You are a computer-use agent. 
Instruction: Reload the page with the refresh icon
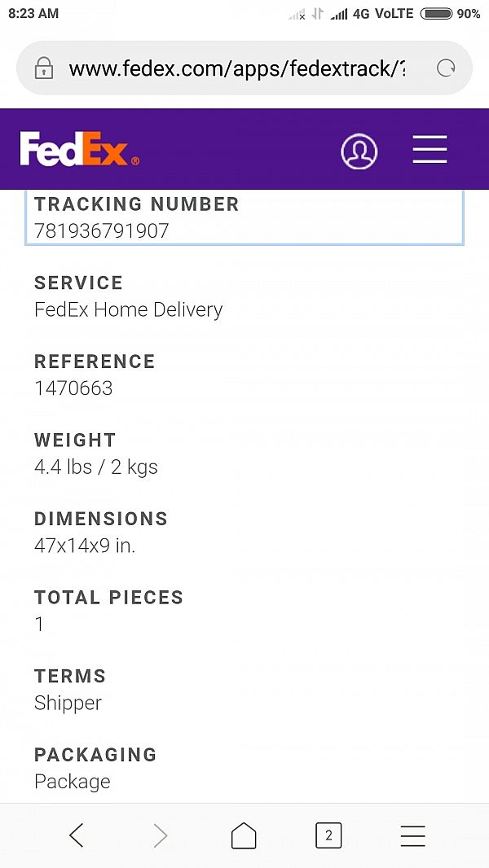446,68
